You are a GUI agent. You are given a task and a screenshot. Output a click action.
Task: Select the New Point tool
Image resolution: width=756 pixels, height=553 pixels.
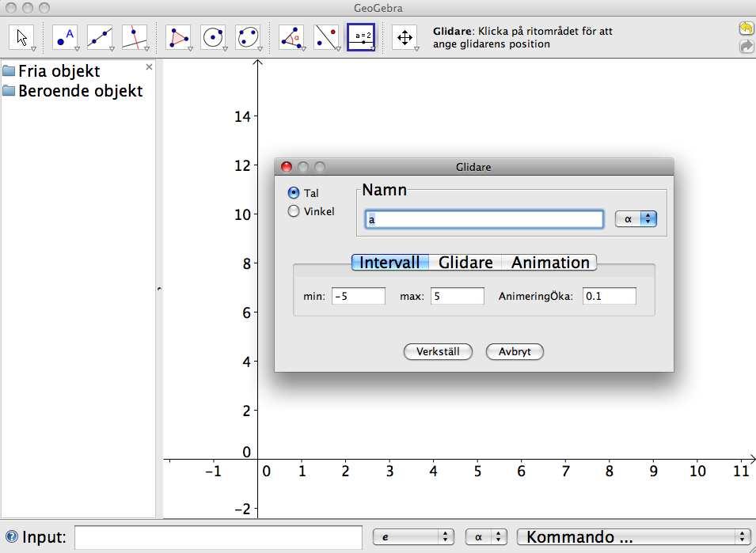point(65,37)
